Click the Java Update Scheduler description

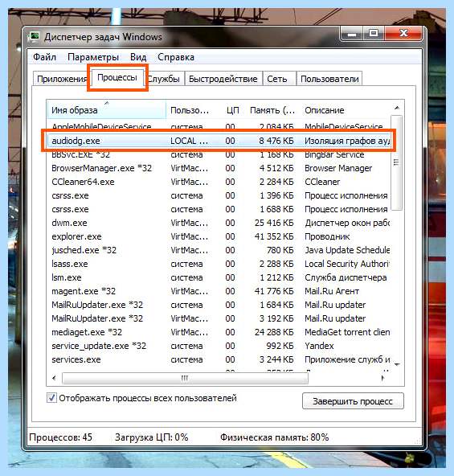tap(347, 250)
